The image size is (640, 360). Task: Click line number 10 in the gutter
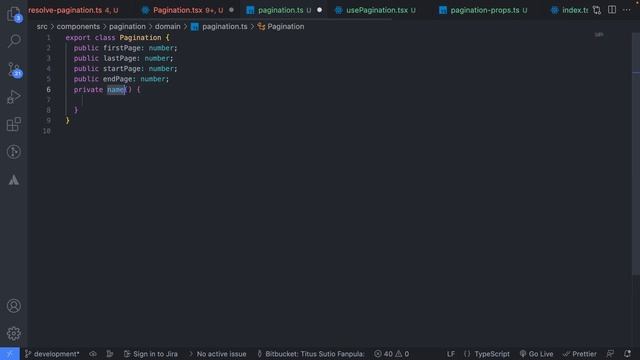(47, 131)
